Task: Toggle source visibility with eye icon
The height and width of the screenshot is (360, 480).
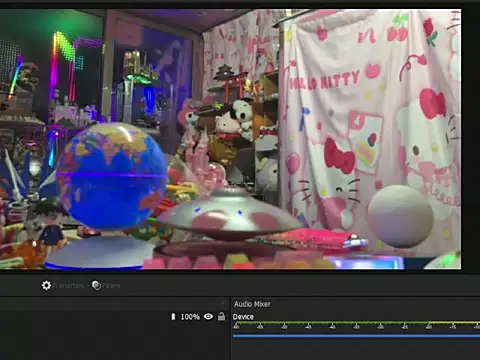Action: pos(208,316)
